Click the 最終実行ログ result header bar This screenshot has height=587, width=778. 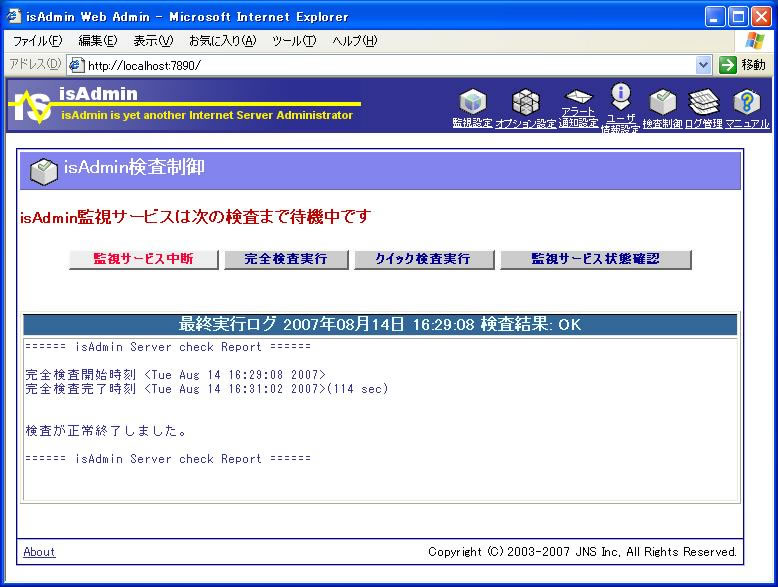coord(380,325)
